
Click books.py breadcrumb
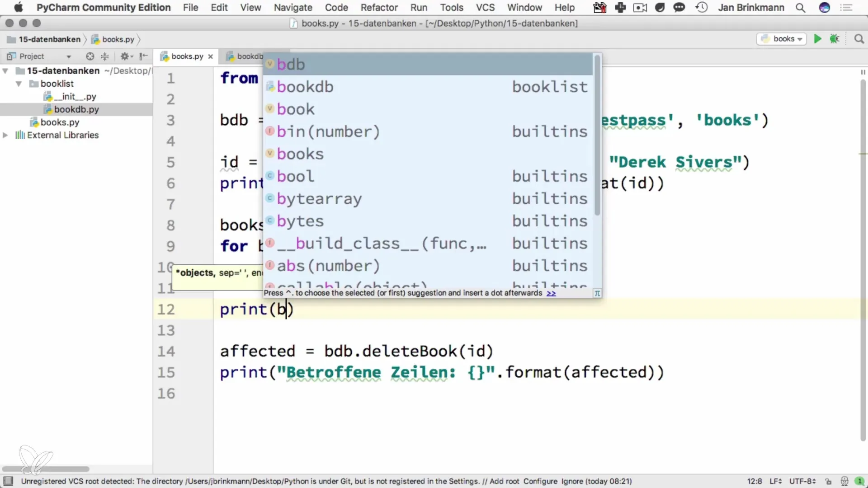pyautogui.click(x=113, y=39)
